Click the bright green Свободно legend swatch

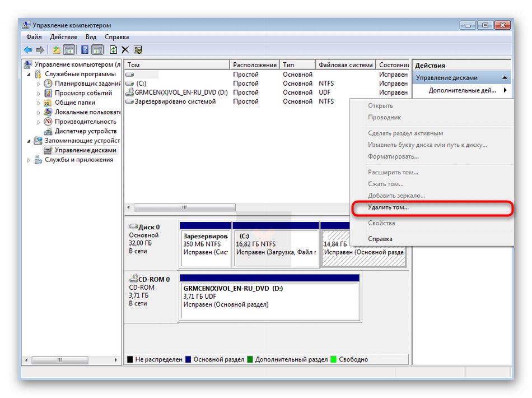point(333,359)
